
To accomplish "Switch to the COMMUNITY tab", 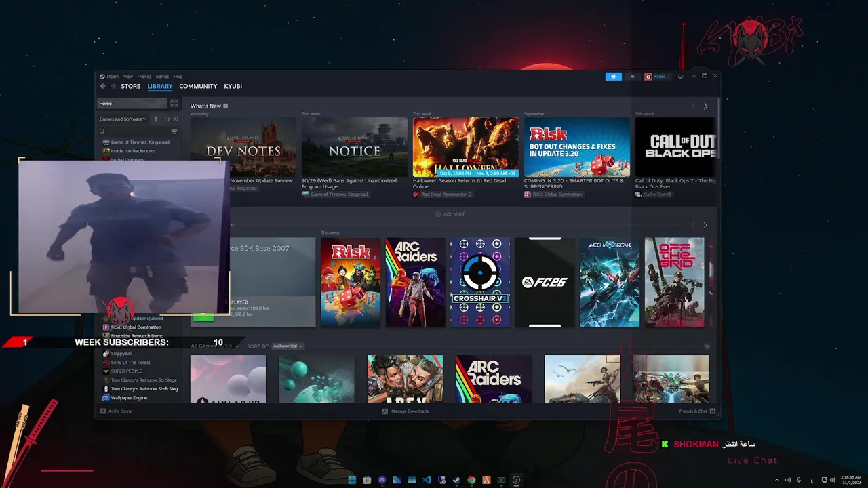I will [x=198, y=86].
